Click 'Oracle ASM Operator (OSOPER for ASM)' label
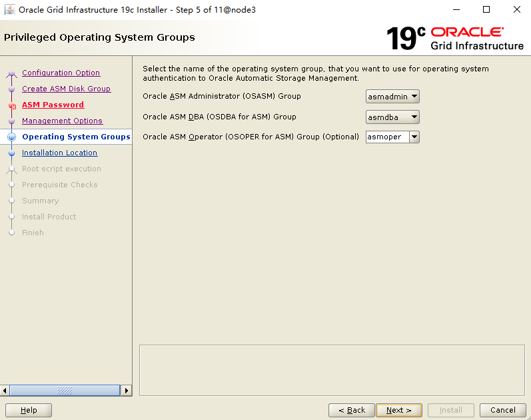The height and width of the screenshot is (420, 531). (x=251, y=137)
